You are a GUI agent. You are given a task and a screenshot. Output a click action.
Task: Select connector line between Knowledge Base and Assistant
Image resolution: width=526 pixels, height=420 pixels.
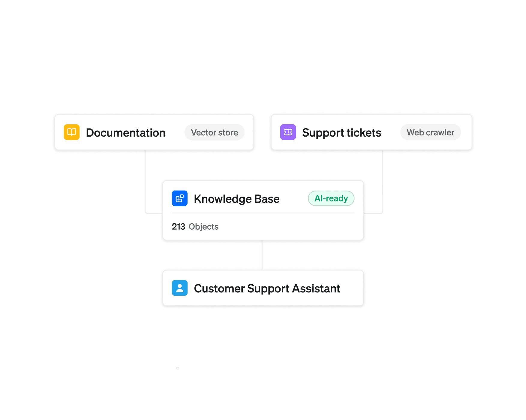click(x=262, y=255)
